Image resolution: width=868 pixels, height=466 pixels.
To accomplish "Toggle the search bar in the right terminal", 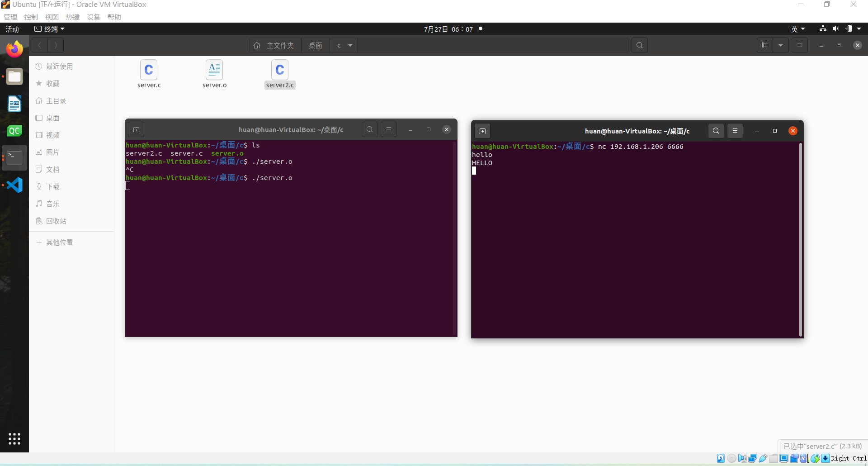I will pyautogui.click(x=716, y=131).
